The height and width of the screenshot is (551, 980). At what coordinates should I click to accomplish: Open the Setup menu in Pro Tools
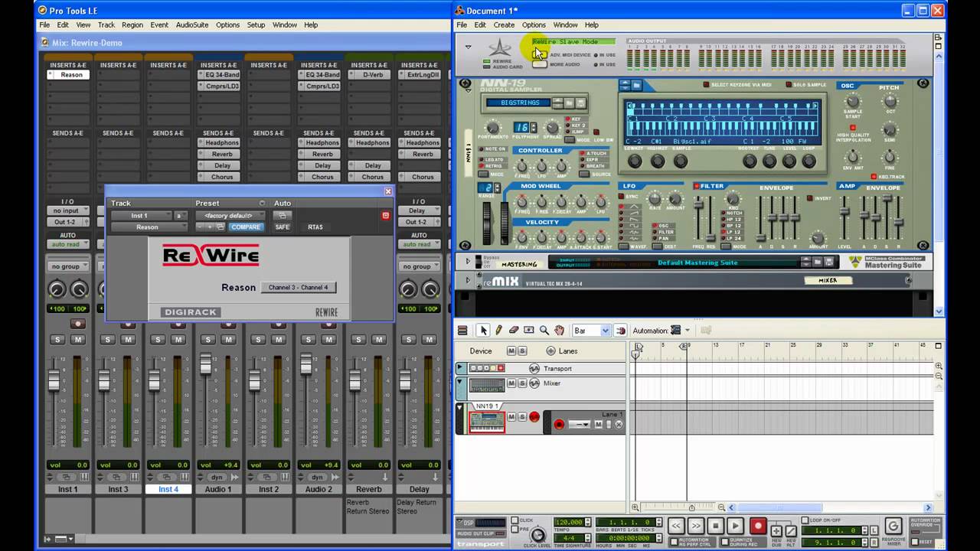click(256, 25)
